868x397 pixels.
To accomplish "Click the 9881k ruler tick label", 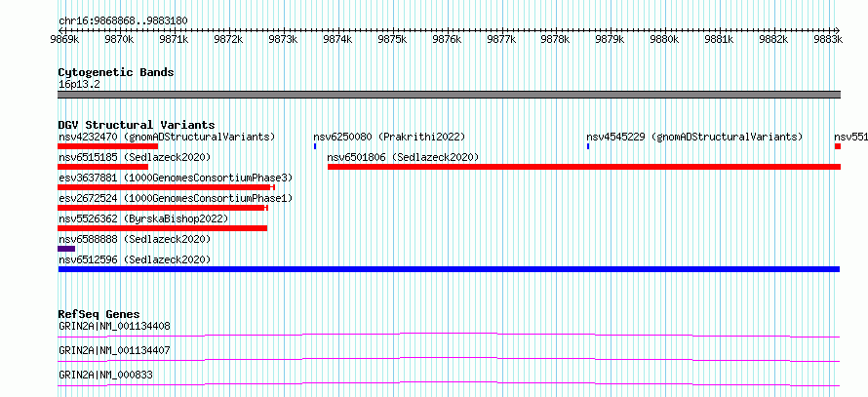I will pos(719,39).
